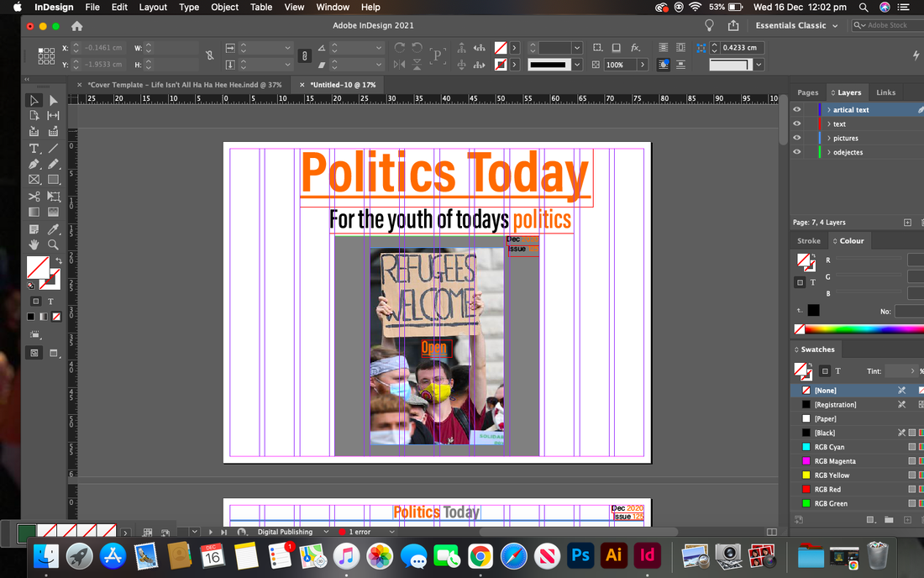Viewport: 924px width, 578px height.
Task: Select the Gradient Swatch tool
Action: (34, 212)
